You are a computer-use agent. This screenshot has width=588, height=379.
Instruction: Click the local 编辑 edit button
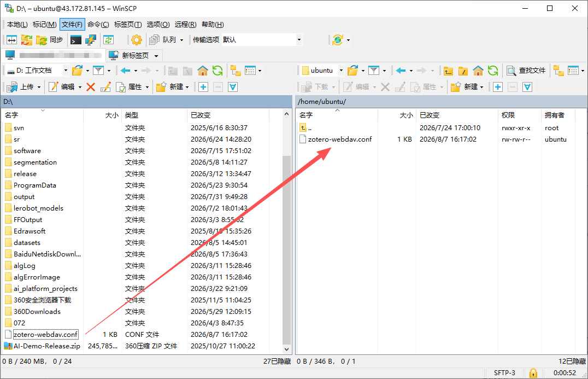(62, 87)
